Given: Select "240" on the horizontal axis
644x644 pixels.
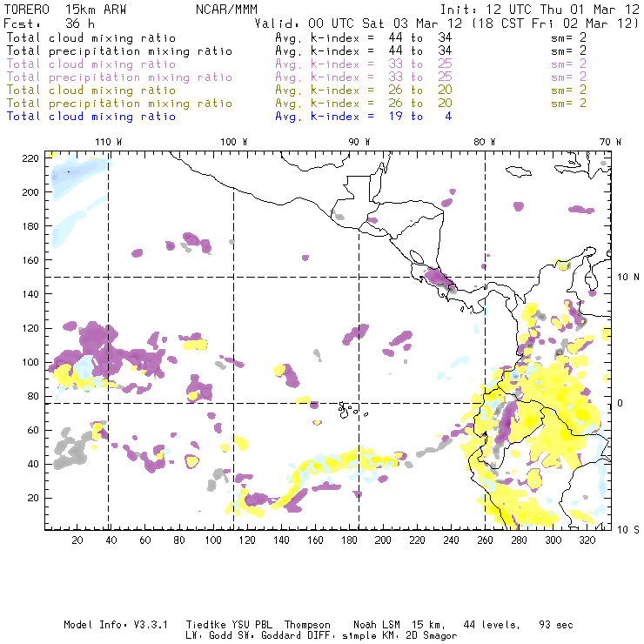Looking at the screenshot, I should click(x=451, y=540).
